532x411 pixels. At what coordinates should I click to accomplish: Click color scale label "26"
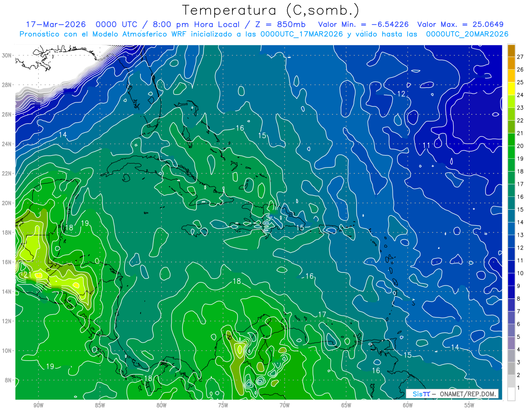point(520,70)
